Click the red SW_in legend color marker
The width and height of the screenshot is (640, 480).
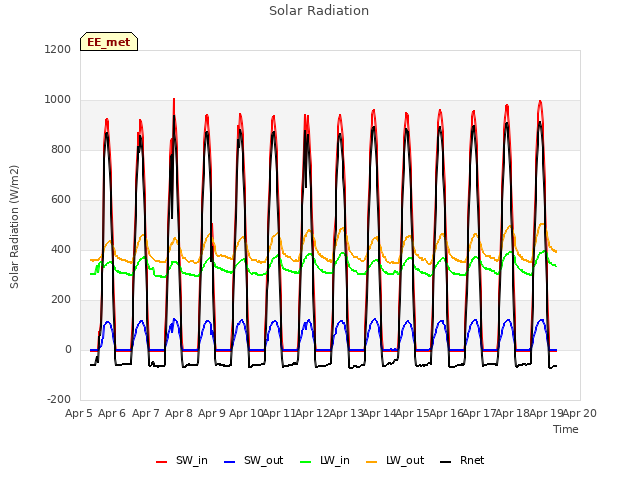161,462
